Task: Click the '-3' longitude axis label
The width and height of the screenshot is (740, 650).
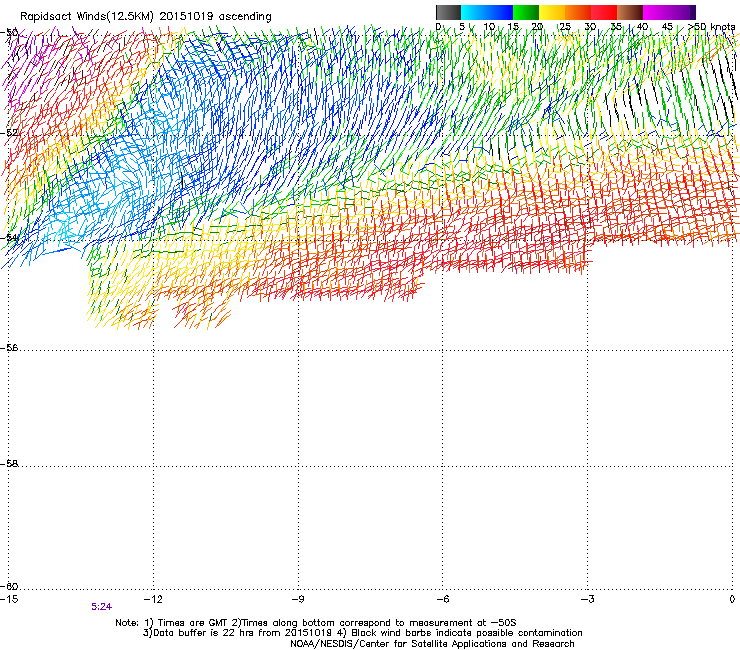Action: point(587,599)
